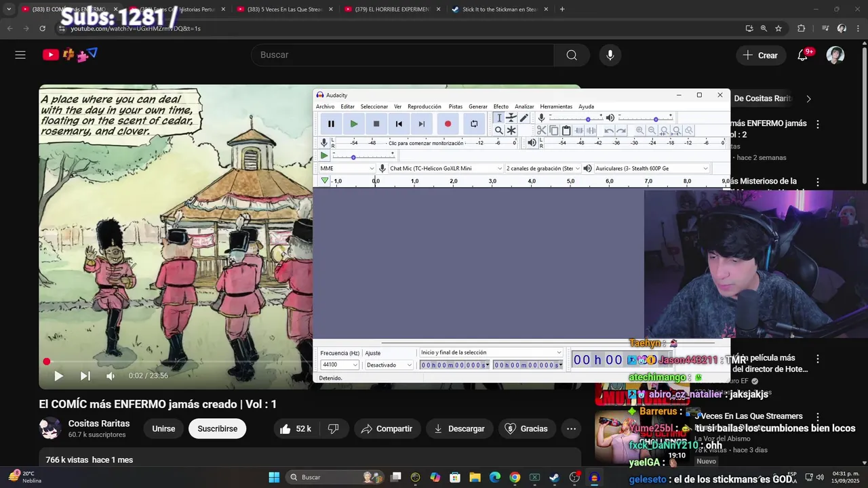Click the Zoom toggle icon
The width and height of the screenshot is (868, 488).
click(688, 130)
